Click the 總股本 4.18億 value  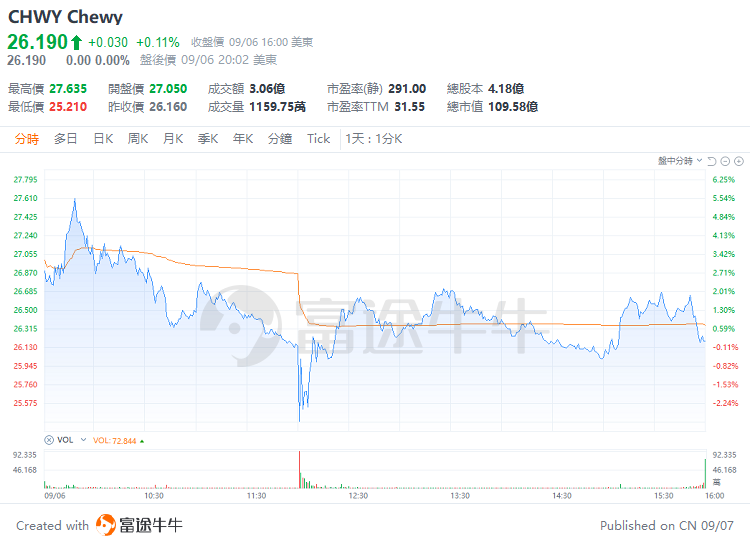pos(506,89)
